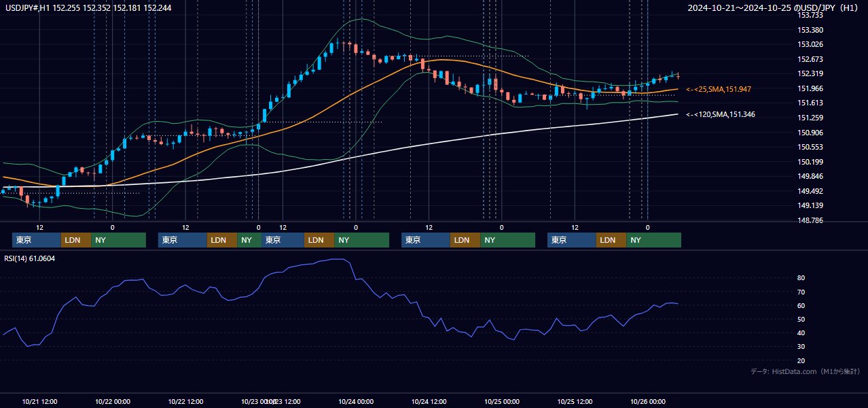Click the 153.733 price axis label
The height and width of the screenshot is (408, 868).
click(810, 15)
